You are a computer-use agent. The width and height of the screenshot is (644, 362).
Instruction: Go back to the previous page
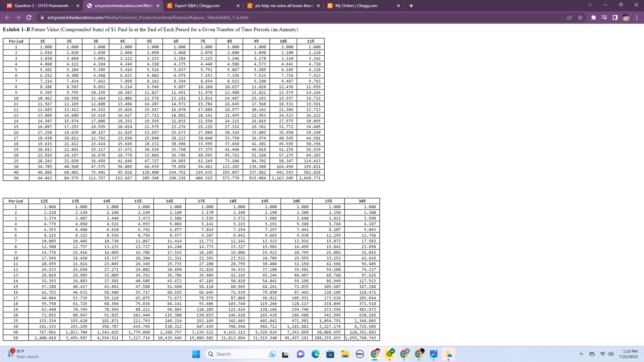7,17
